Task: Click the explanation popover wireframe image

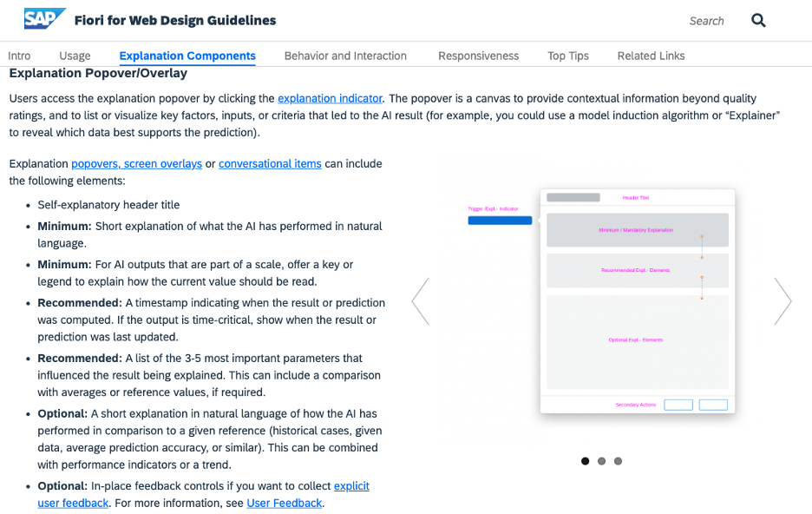Action: coord(601,301)
